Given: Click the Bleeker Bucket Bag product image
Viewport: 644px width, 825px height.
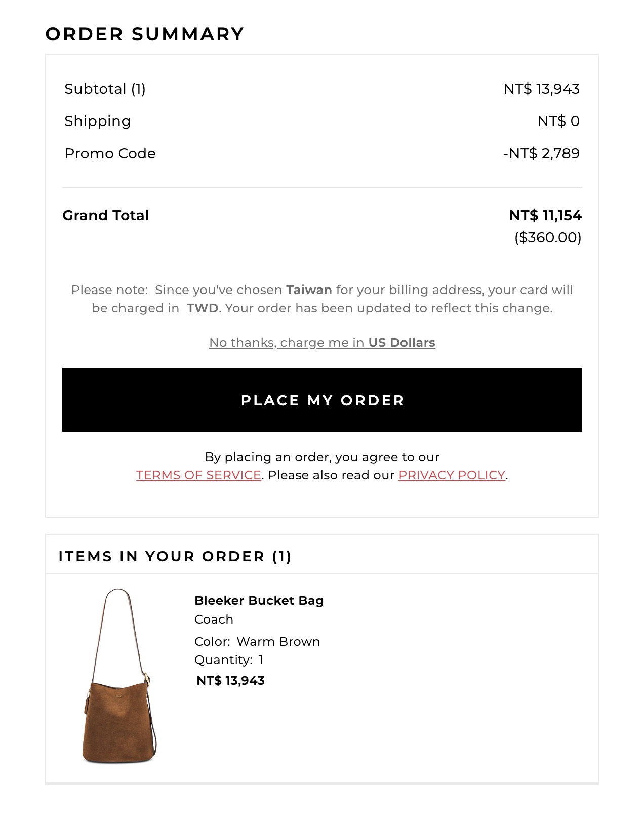Looking at the screenshot, I should pos(119,676).
